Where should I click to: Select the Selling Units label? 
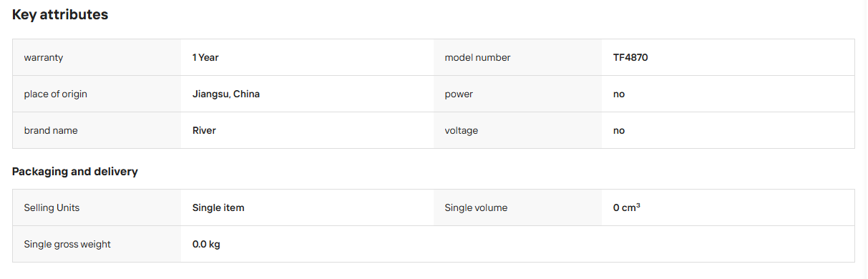(x=52, y=207)
